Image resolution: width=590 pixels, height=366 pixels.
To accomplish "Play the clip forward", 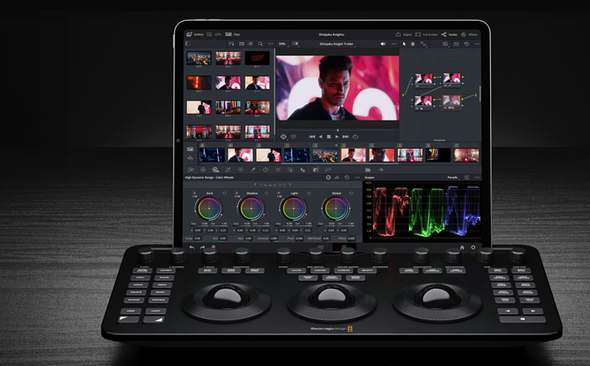I will point(337,137).
